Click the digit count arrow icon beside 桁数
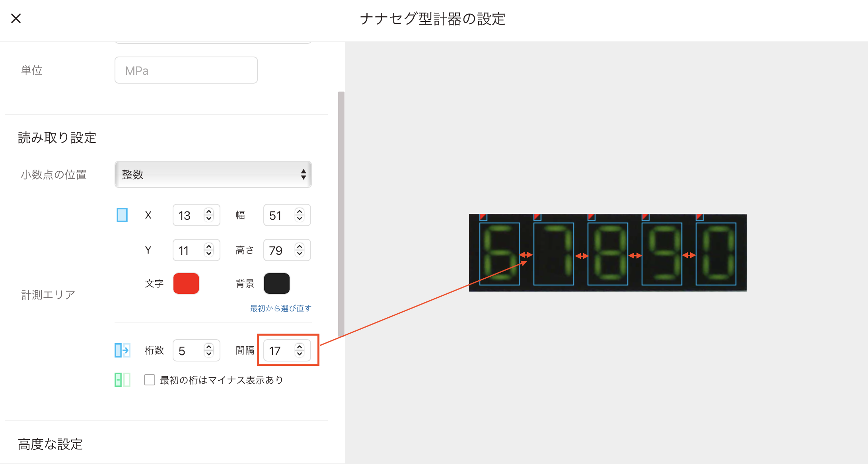868x465 pixels. tap(123, 350)
